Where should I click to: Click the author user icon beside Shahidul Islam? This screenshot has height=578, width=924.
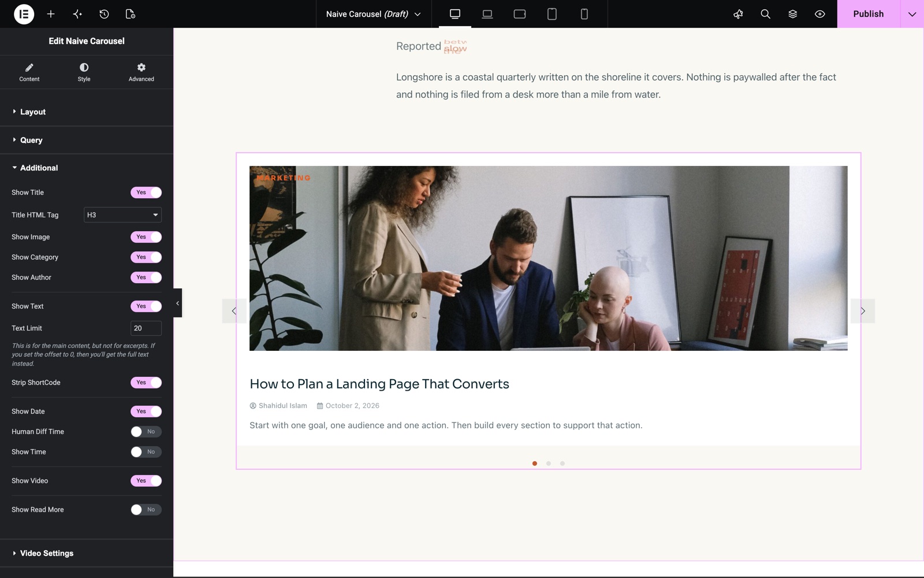pyautogui.click(x=253, y=406)
